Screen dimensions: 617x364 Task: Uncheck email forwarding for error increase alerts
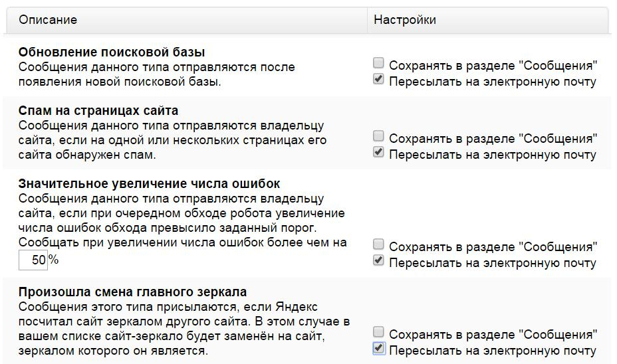click(378, 260)
